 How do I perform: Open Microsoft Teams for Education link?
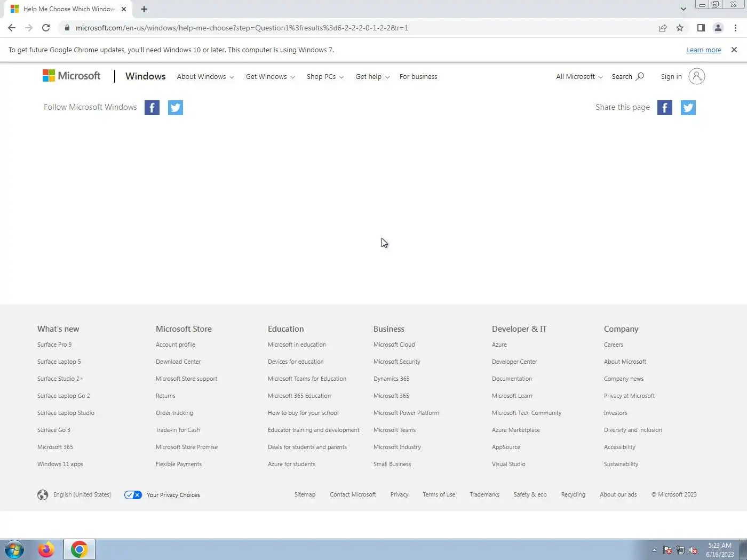coord(307,379)
